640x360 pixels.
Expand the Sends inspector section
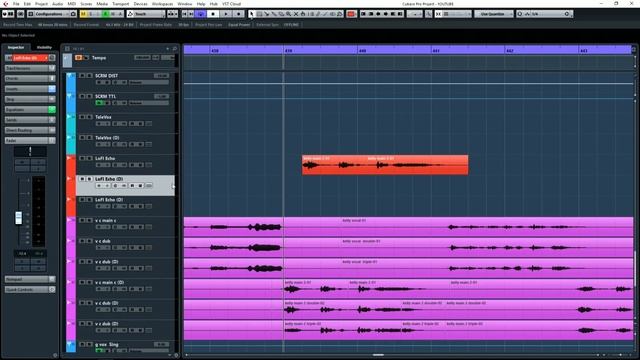30,120
